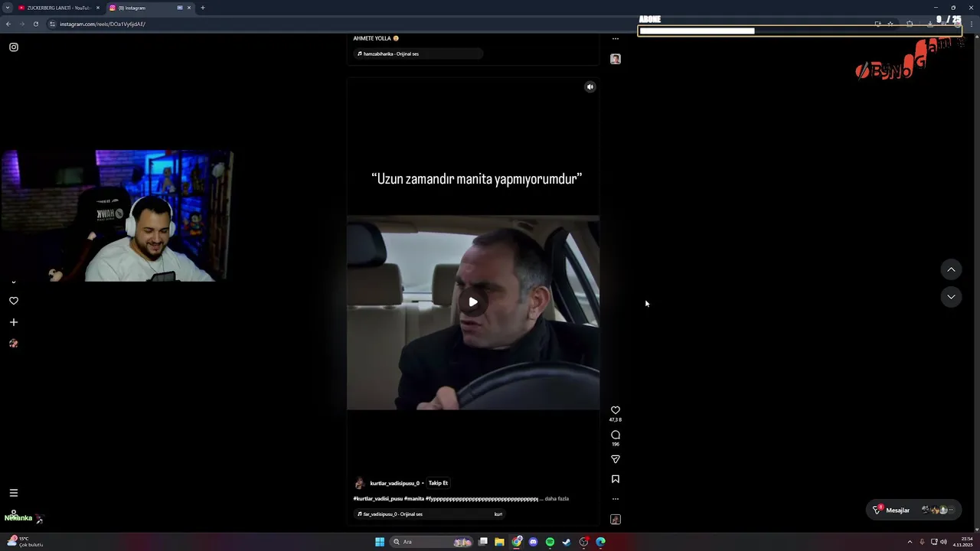The image size is (980, 551).
Task: Click the create plus icon in sidebar
Action: pyautogui.click(x=14, y=322)
